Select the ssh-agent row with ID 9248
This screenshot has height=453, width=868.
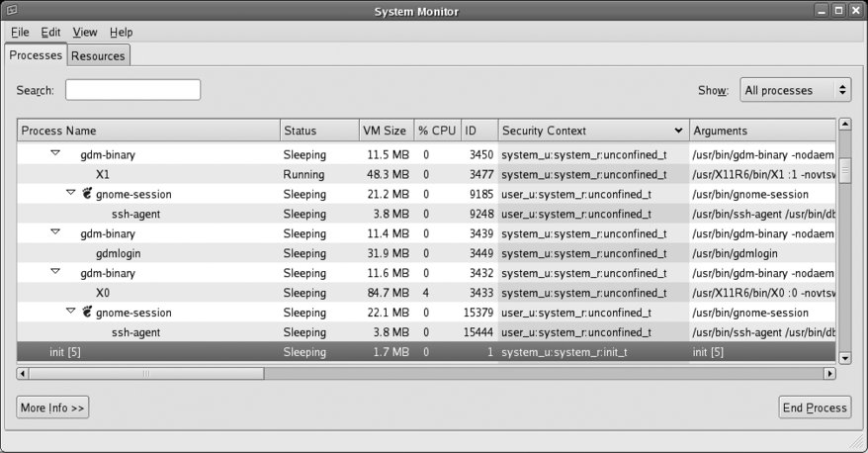coord(426,214)
